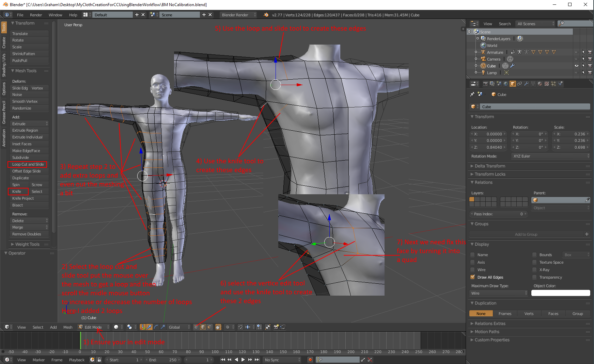Image resolution: width=594 pixels, height=364 pixels.
Task: Expand the Weight Tools panel
Action: pyautogui.click(x=27, y=244)
